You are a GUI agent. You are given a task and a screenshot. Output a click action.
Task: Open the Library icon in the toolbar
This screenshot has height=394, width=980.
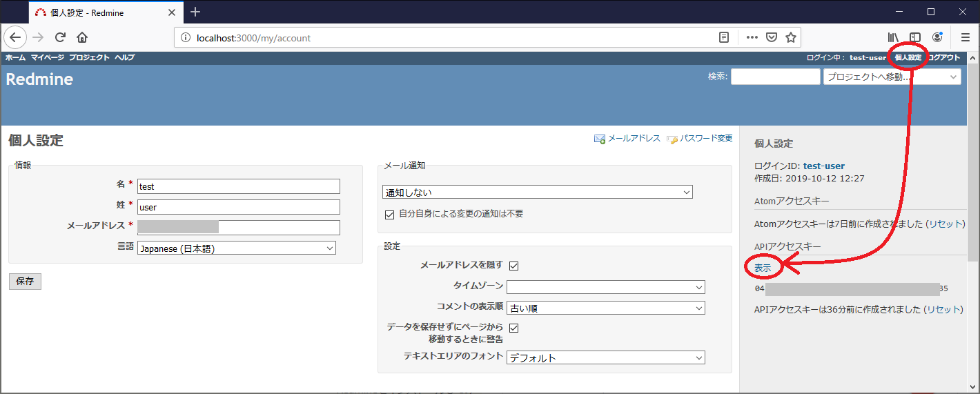894,37
